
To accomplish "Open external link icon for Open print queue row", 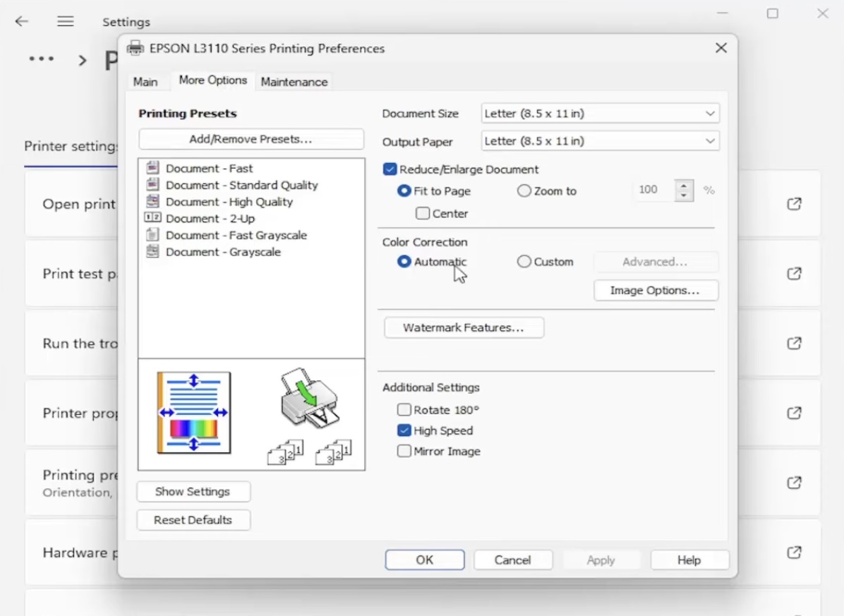I will 794,204.
